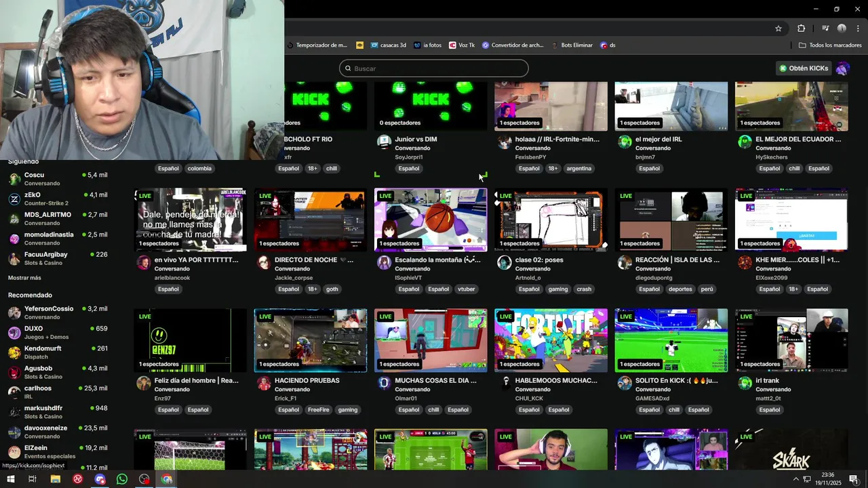This screenshot has height=488, width=868.
Task: Click the 'goth' tag
Action: [x=332, y=289]
